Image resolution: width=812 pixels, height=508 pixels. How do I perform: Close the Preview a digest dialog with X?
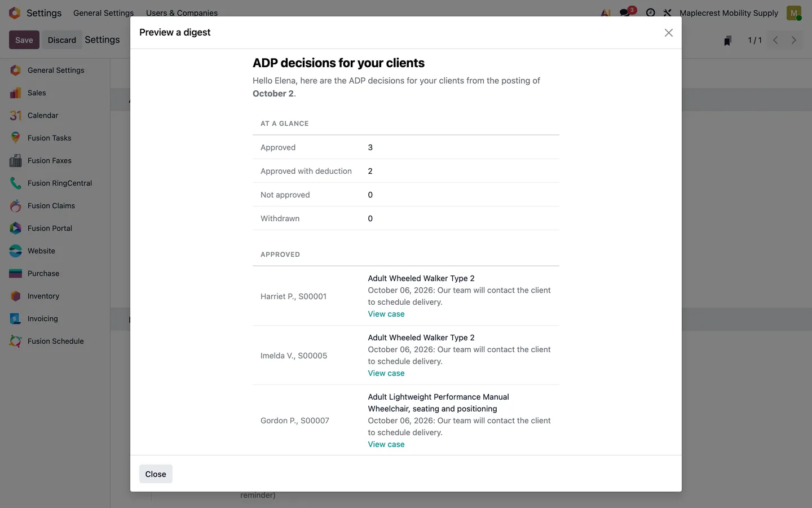pyautogui.click(x=669, y=33)
